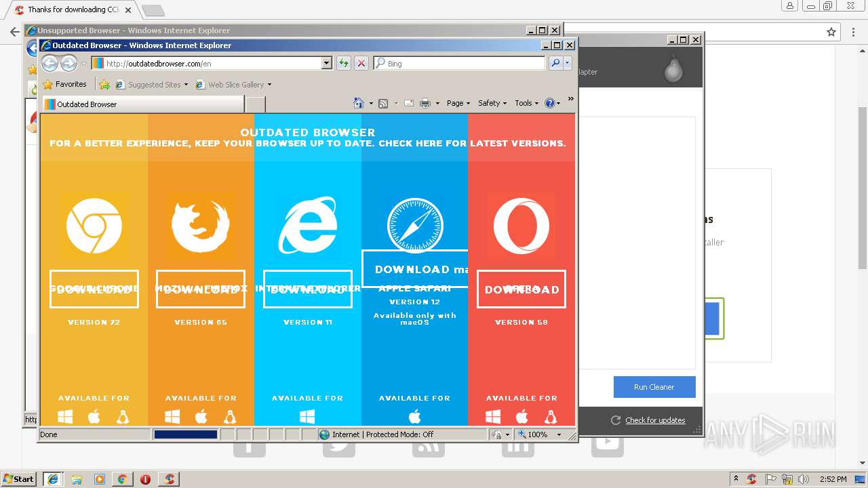Open Windows Media Player taskbar icon

[100, 479]
